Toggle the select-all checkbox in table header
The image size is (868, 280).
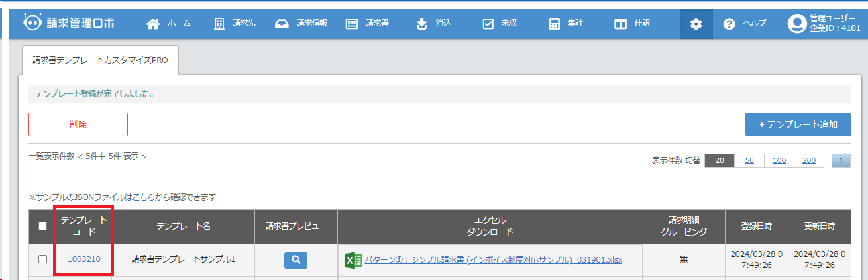coord(43,226)
